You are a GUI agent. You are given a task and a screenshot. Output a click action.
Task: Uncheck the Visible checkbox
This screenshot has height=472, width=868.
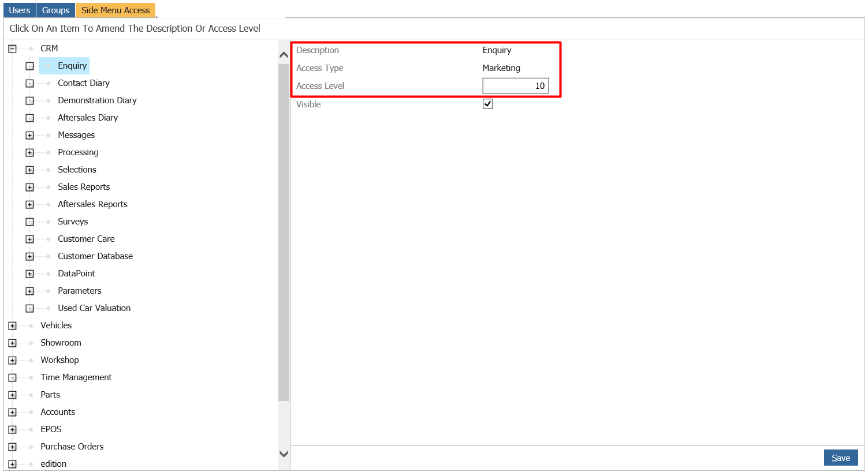point(487,104)
